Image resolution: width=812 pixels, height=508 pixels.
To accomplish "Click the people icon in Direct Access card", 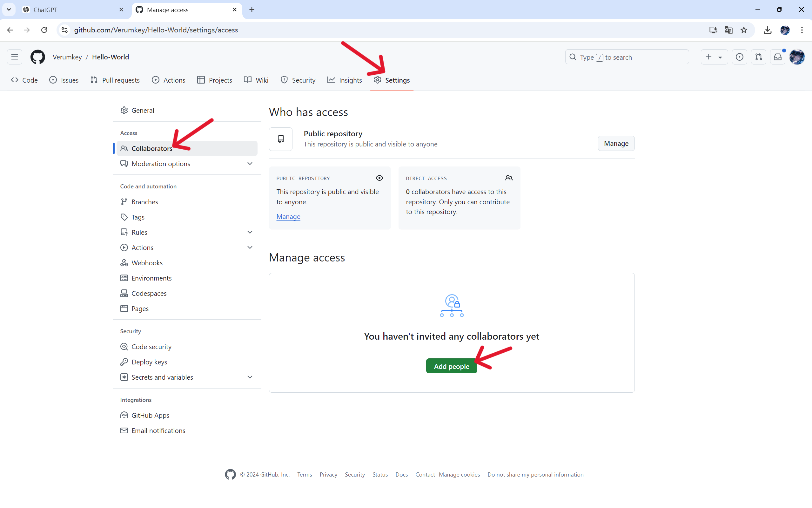I will [x=509, y=178].
